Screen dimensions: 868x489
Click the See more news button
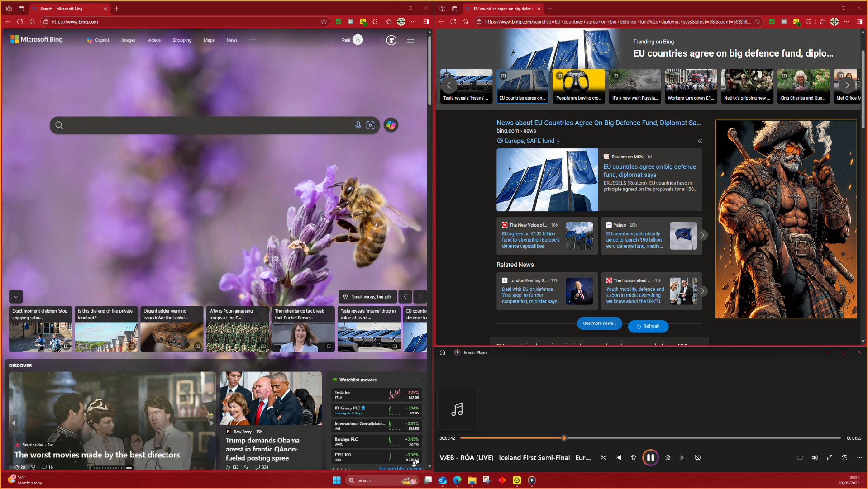click(599, 323)
